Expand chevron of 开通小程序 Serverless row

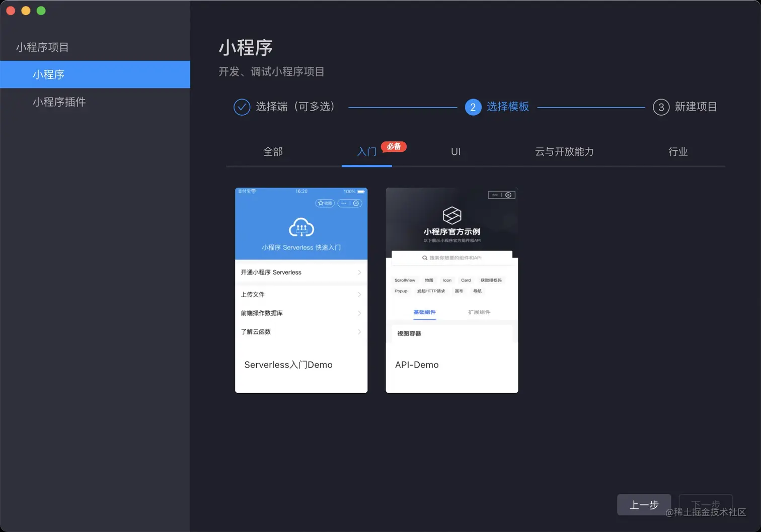359,272
